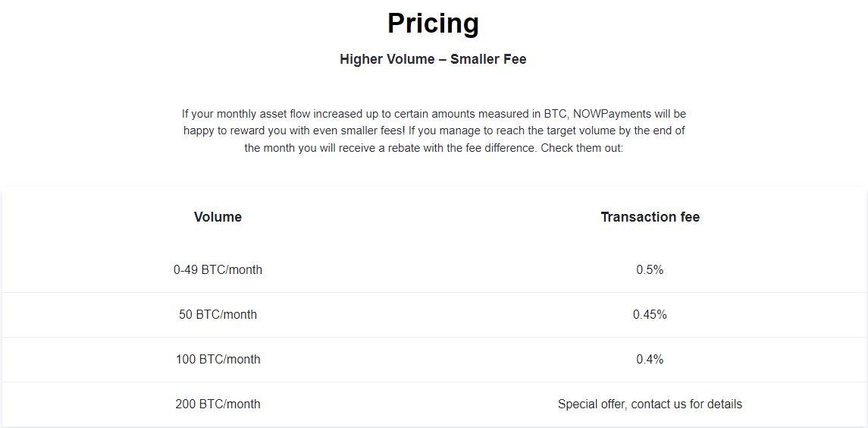Click the Higher Volume – Smaller Fee subtitle
This screenshot has width=868, height=428.
[433, 59]
